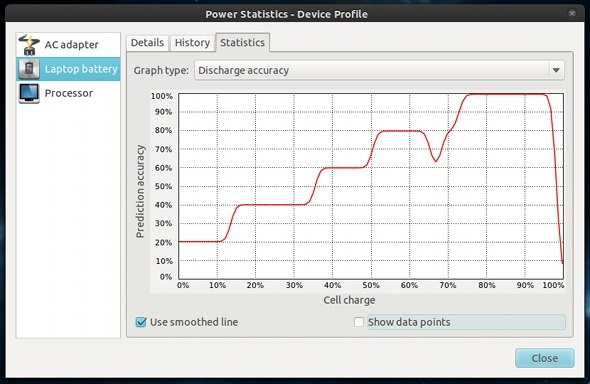Close the dialog via title bar X
Screen dimensions: 590x384
[x=572, y=14]
